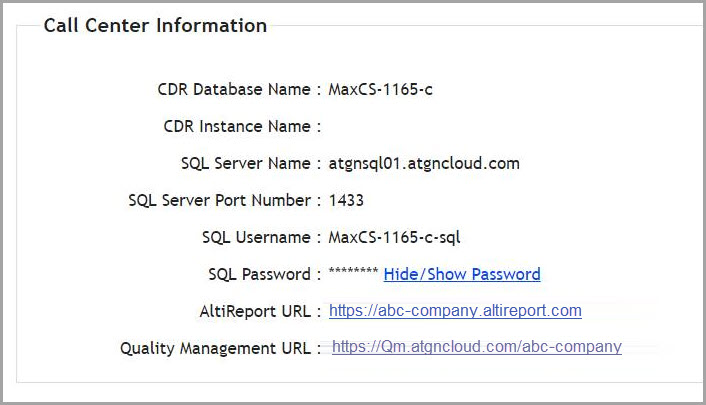Click the Call Center Information heading

tap(155, 25)
